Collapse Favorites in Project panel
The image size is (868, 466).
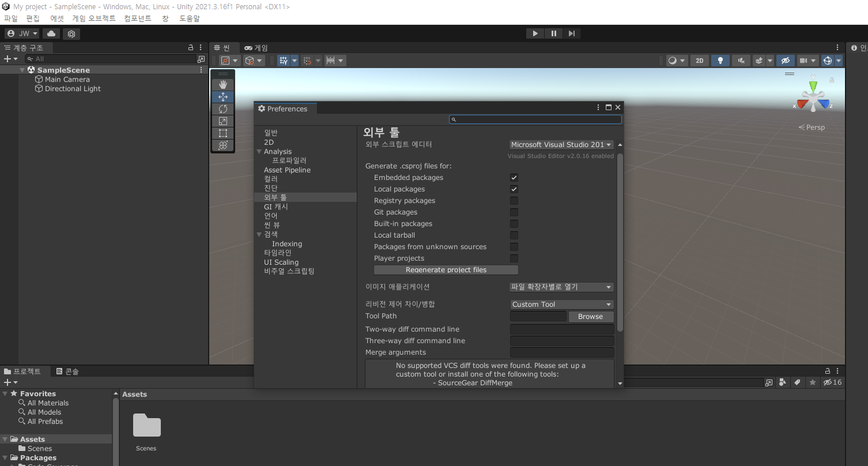[5, 394]
